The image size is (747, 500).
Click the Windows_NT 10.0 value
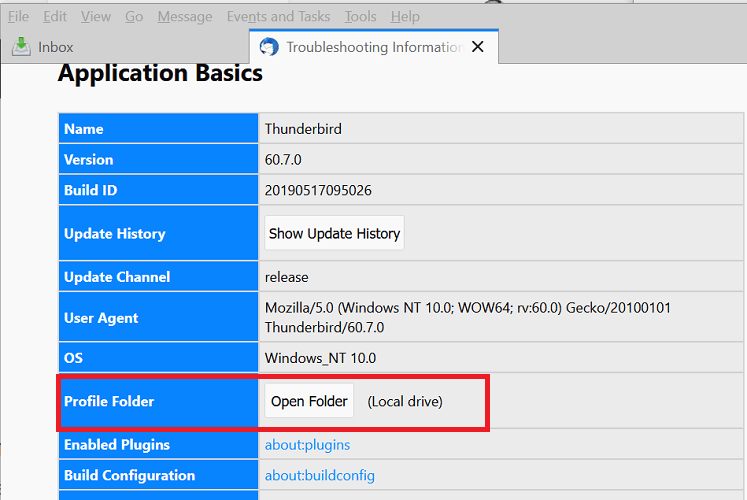(320, 358)
